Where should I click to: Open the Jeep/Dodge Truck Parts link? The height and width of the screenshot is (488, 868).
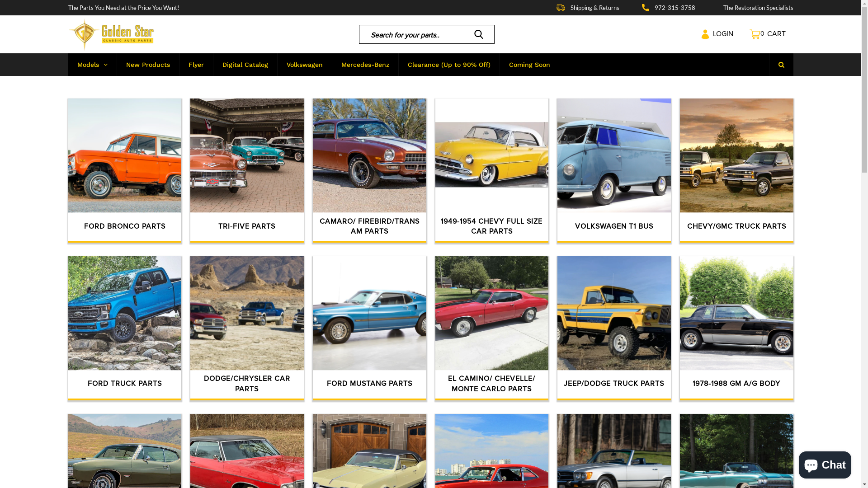pyautogui.click(x=613, y=383)
